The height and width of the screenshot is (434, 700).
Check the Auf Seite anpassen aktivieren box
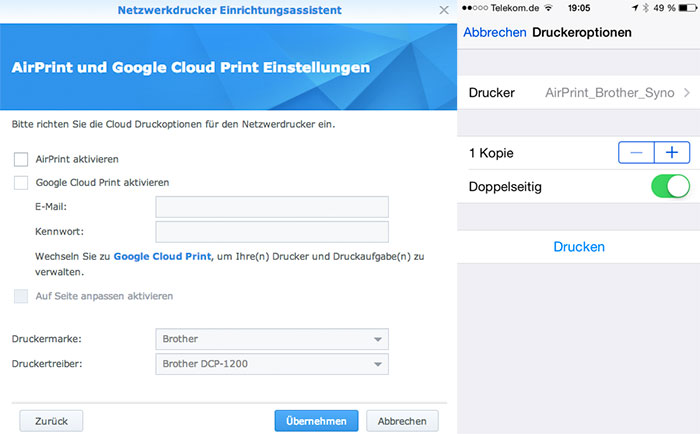pos(21,296)
